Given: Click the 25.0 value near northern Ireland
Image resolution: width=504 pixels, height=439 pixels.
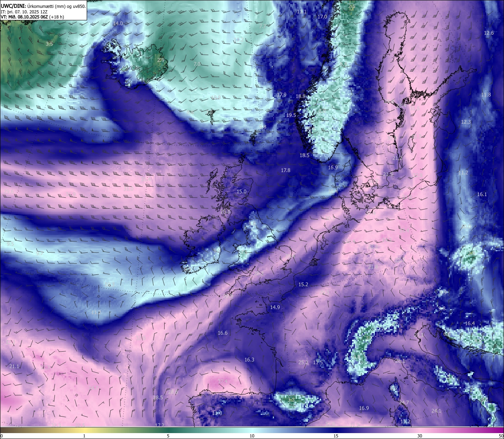Looking at the screenshot, I should (226, 212).
